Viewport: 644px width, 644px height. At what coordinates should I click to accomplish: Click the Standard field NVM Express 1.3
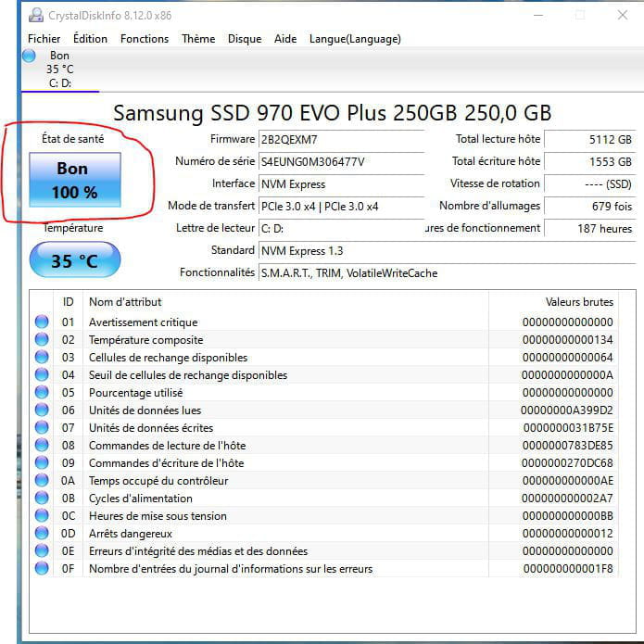tap(448, 250)
